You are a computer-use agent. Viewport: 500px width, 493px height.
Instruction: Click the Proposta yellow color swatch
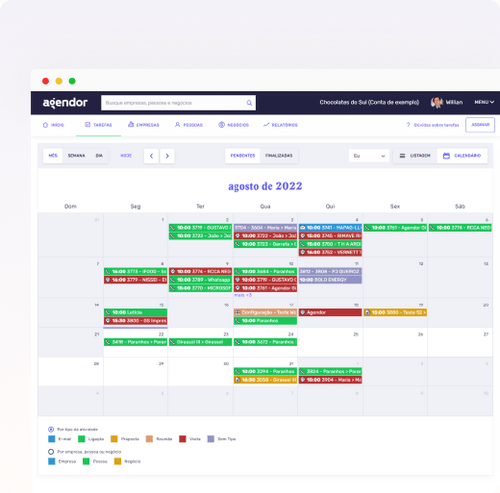tap(114, 439)
